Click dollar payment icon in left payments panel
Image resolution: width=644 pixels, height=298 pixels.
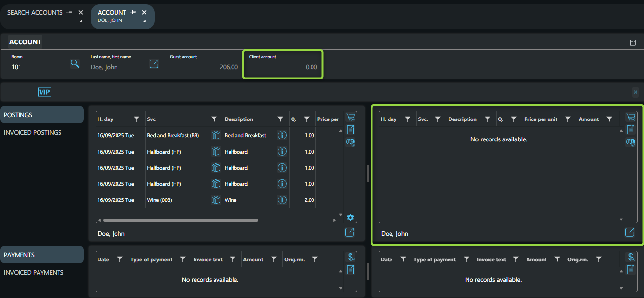pyautogui.click(x=350, y=257)
